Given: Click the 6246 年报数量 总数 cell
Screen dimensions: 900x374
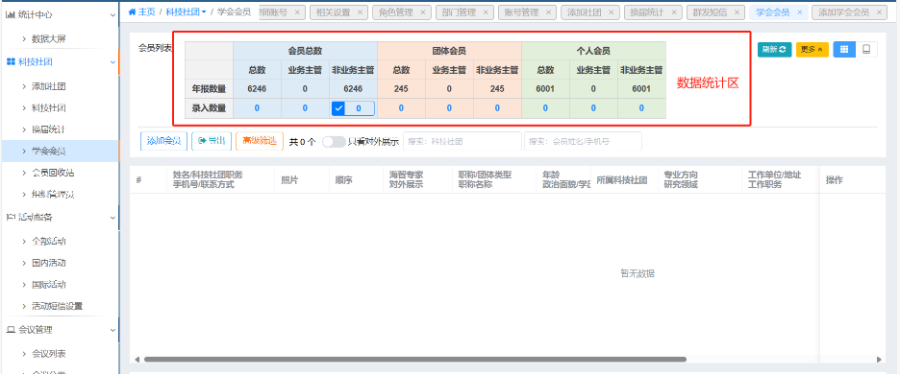Looking at the screenshot, I should (257, 89).
